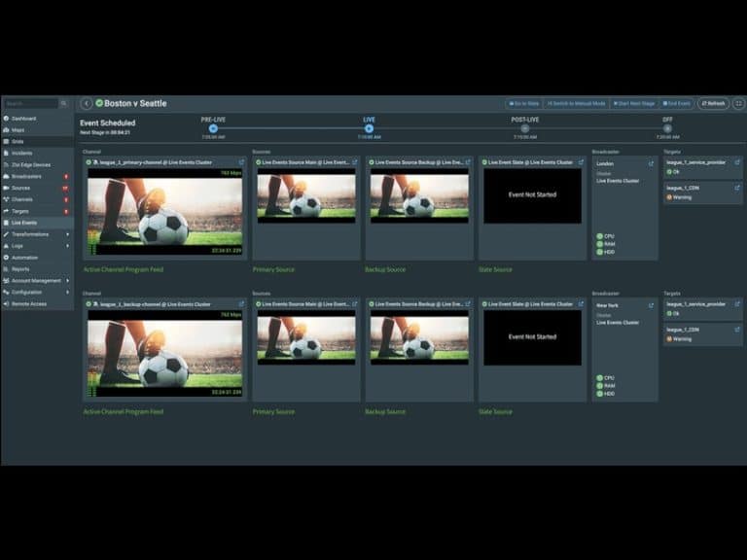Open external link icon on London broadcaster card
This screenshot has height=560, width=747.
[x=652, y=163]
